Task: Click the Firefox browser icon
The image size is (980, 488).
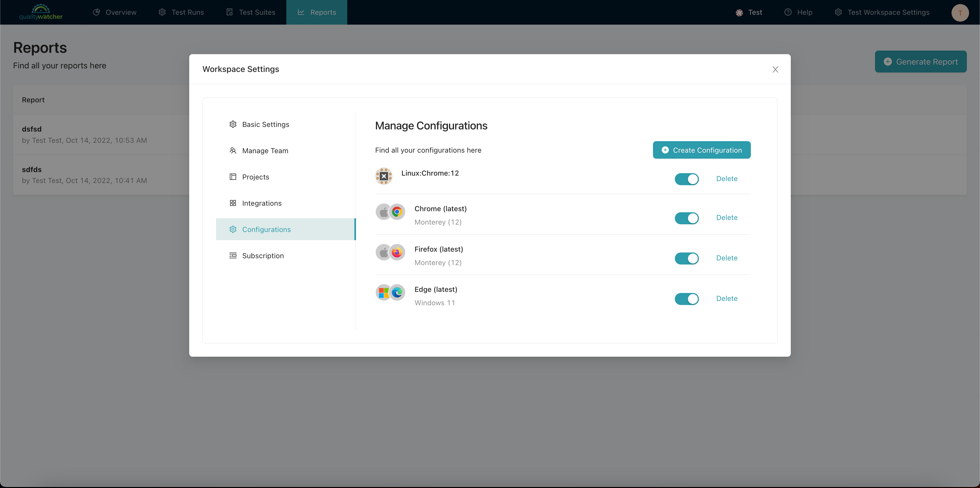Action: click(397, 252)
